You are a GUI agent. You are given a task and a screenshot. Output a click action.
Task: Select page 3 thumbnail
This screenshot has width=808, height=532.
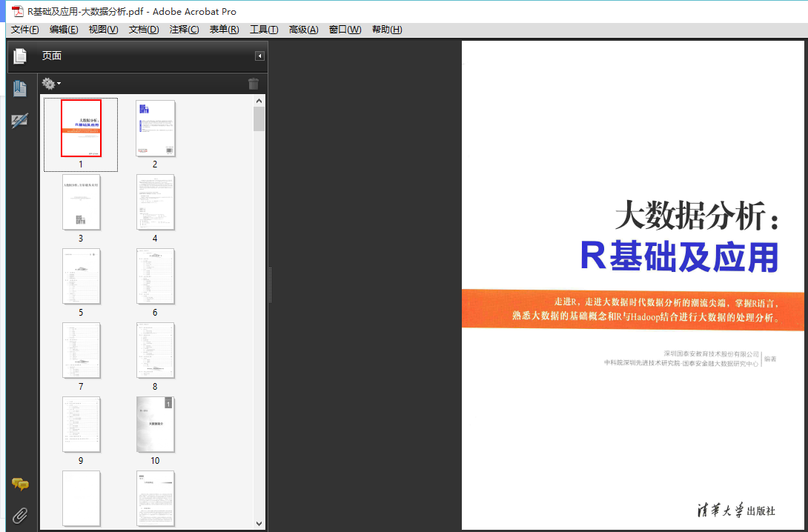click(x=81, y=202)
